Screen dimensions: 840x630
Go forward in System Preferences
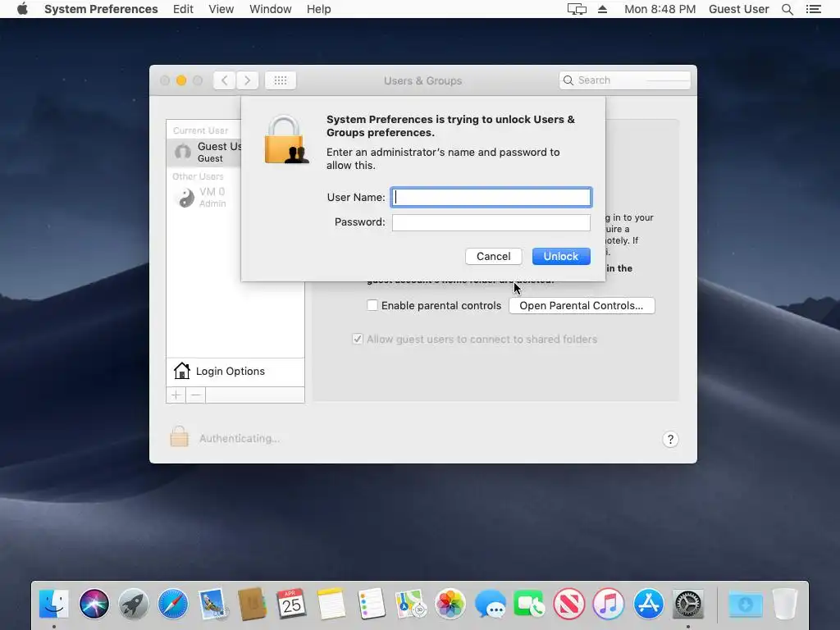(x=248, y=80)
